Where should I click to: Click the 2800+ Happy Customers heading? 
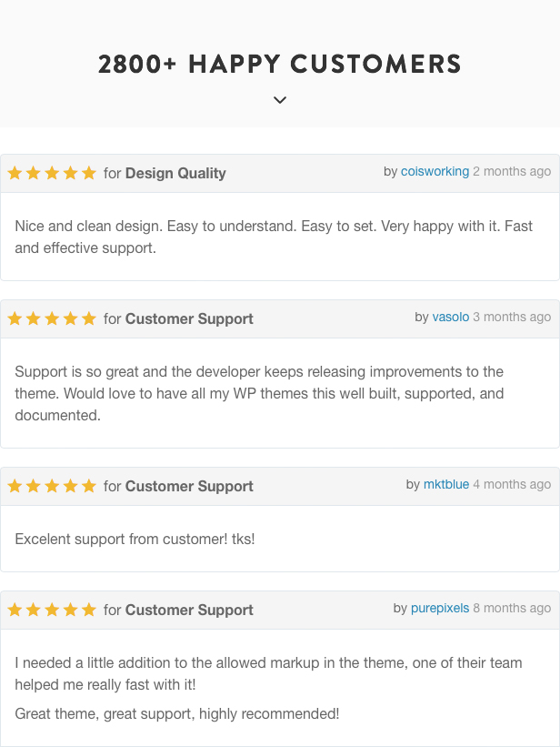pyautogui.click(x=280, y=64)
